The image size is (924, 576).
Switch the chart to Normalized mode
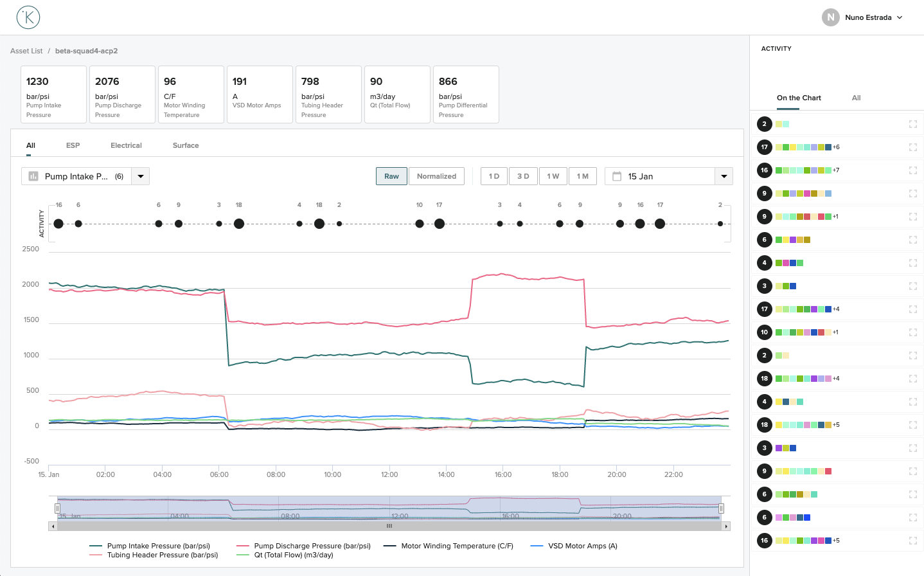click(x=436, y=175)
